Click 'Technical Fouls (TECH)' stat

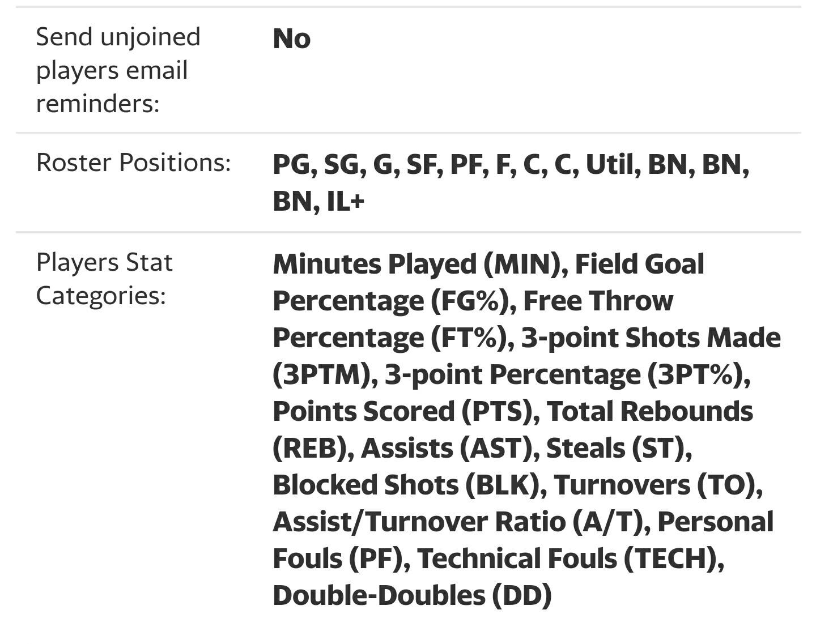tap(567, 558)
